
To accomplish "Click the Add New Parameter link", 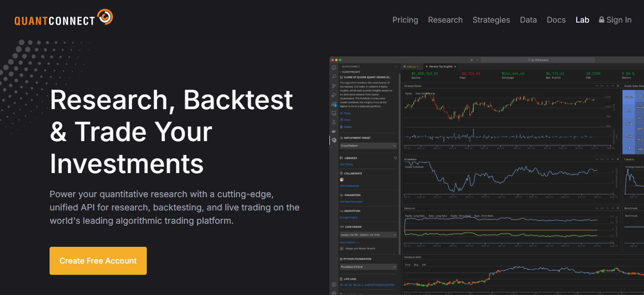I will pyautogui.click(x=351, y=202).
